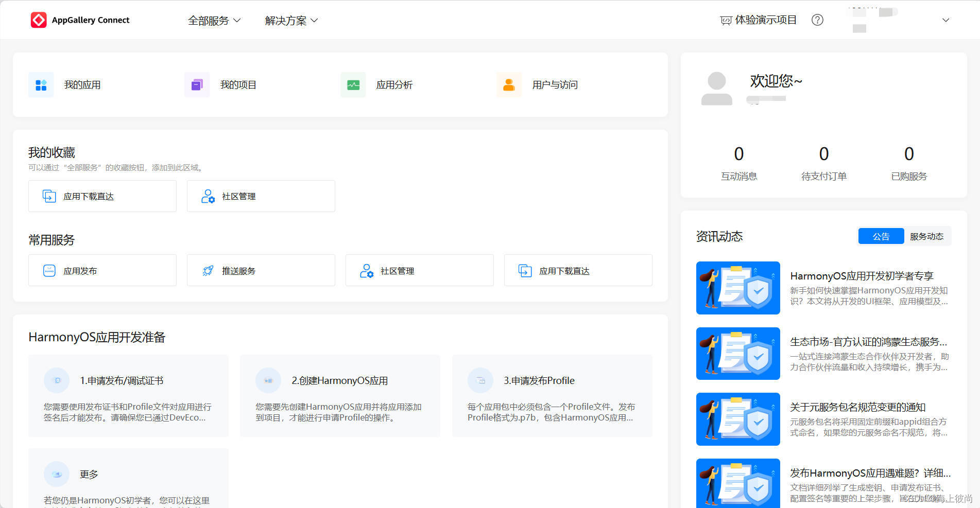This screenshot has width=980, height=508.
Task: Click 社区管理 icon under 我的收藏
Action: (208, 196)
